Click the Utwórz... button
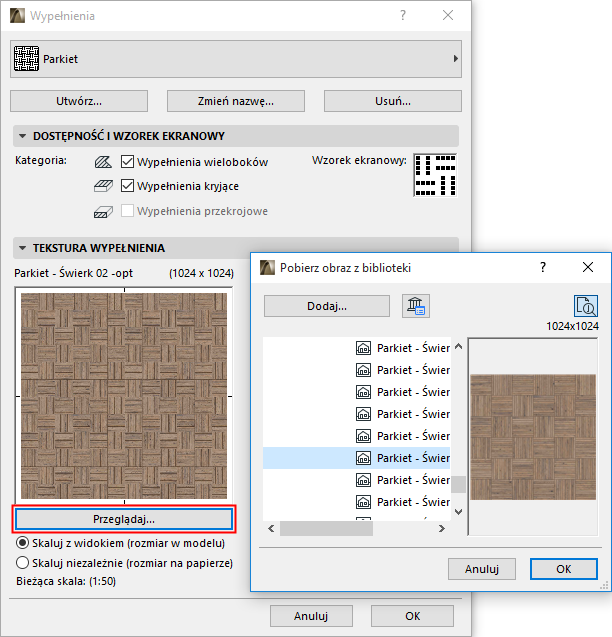 coord(79,101)
